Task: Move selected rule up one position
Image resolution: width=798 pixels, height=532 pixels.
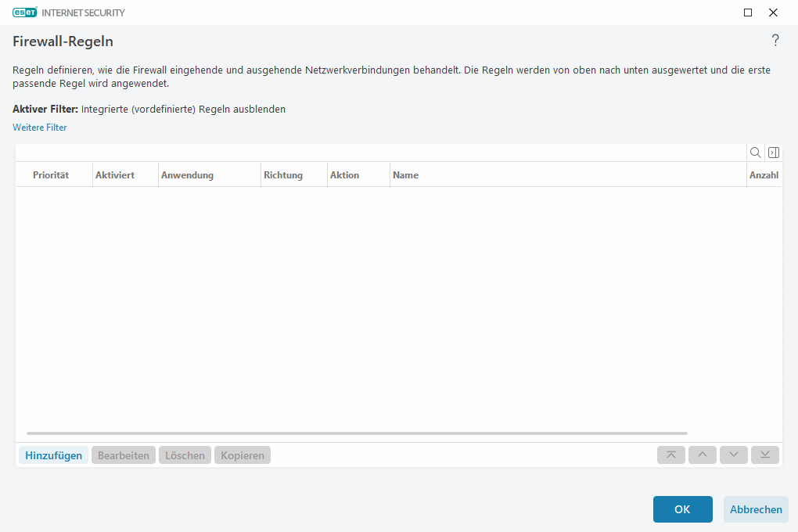Action: click(x=702, y=455)
